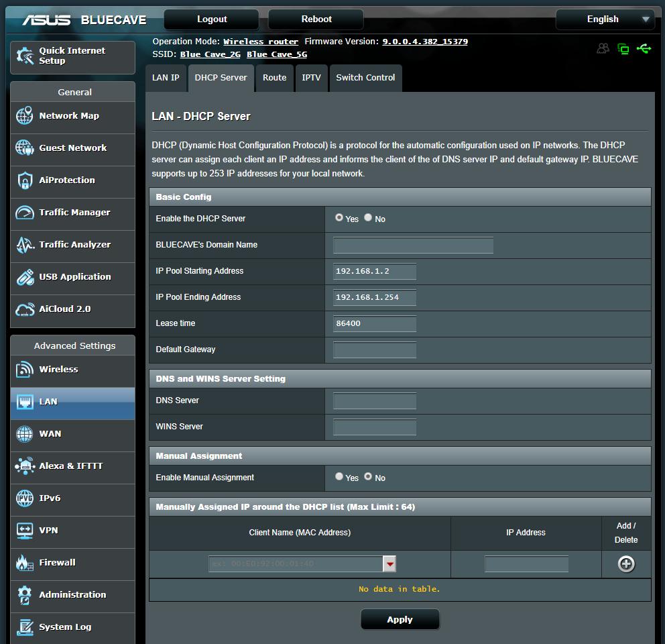The image size is (665, 644).
Task: Focus the Lease time field
Action: coord(375,323)
